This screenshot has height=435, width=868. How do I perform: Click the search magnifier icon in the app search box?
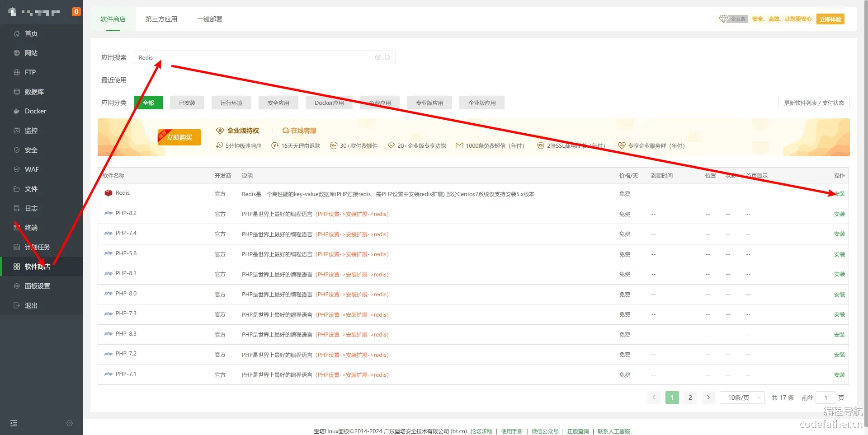pos(387,57)
